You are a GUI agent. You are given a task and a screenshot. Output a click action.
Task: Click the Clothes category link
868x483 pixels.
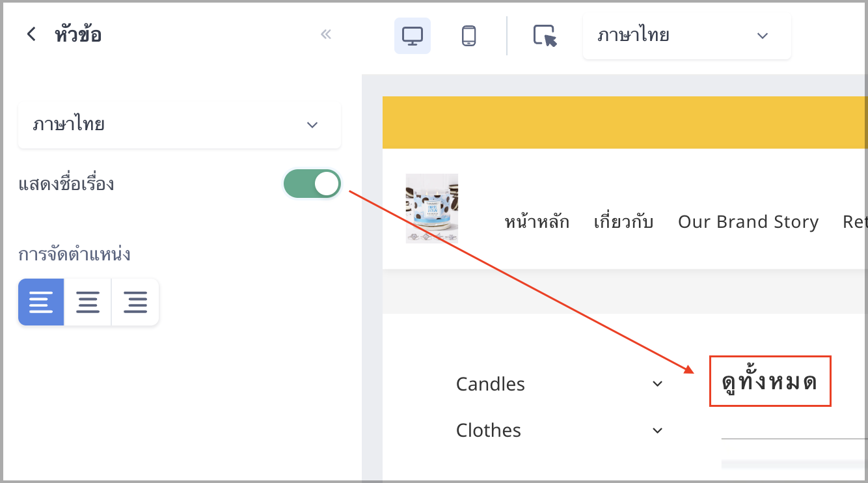click(x=489, y=430)
